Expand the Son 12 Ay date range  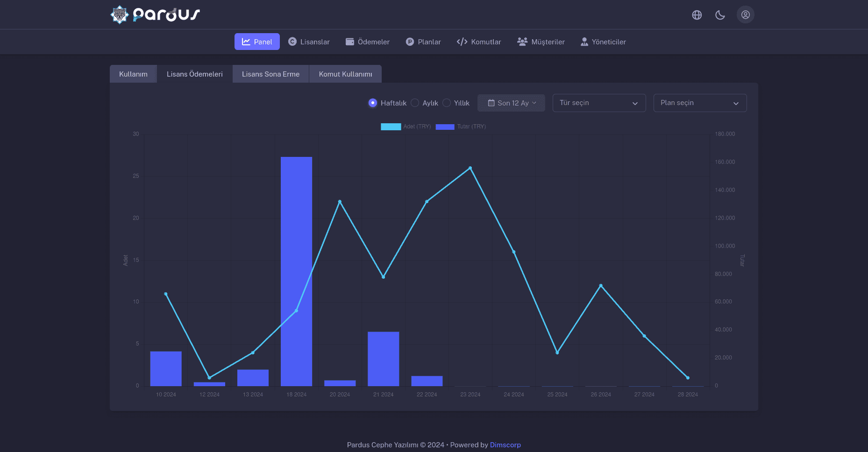coord(511,103)
